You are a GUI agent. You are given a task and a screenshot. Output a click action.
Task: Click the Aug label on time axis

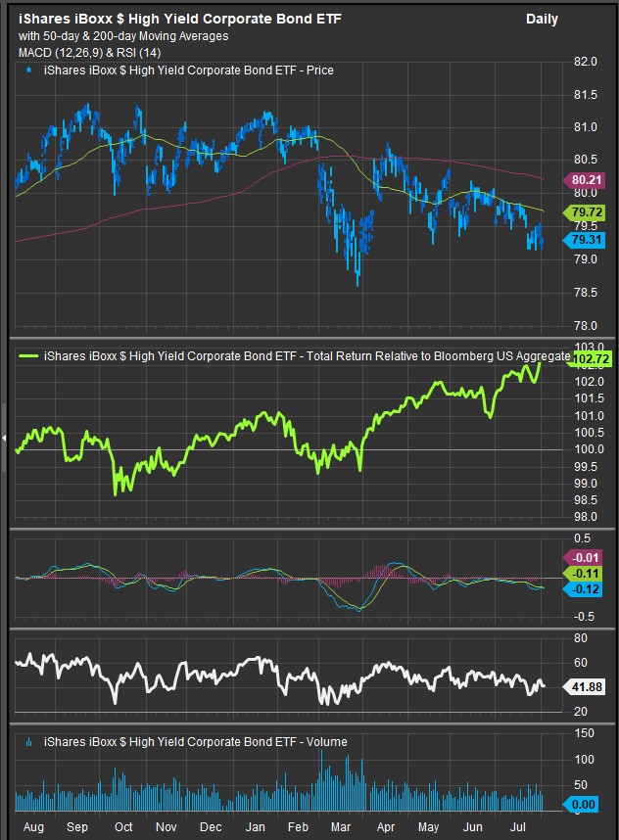click(33, 827)
